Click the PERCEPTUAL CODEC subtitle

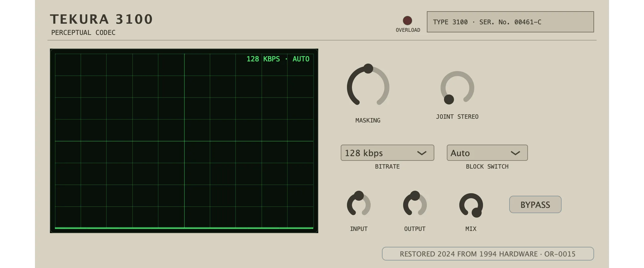[x=83, y=33]
